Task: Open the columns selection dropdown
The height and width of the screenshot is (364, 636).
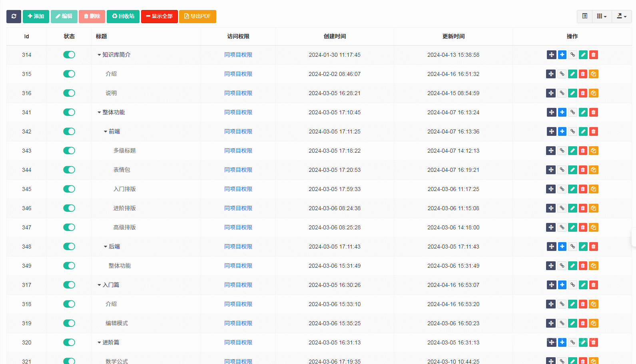Action: (602, 16)
